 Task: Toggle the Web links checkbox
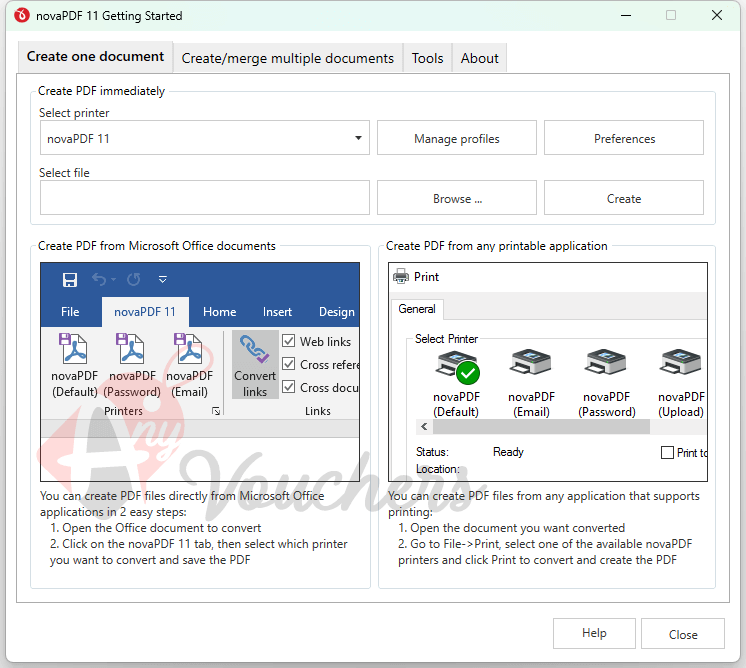tap(289, 341)
